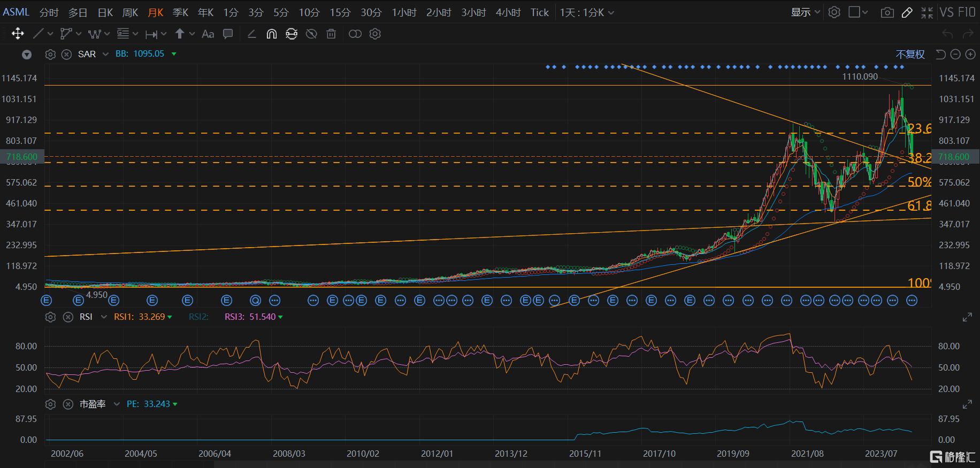Image resolution: width=980 pixels, height=468 pixels.
Task: Expand the RSI panel to full size
Action: 967,317
